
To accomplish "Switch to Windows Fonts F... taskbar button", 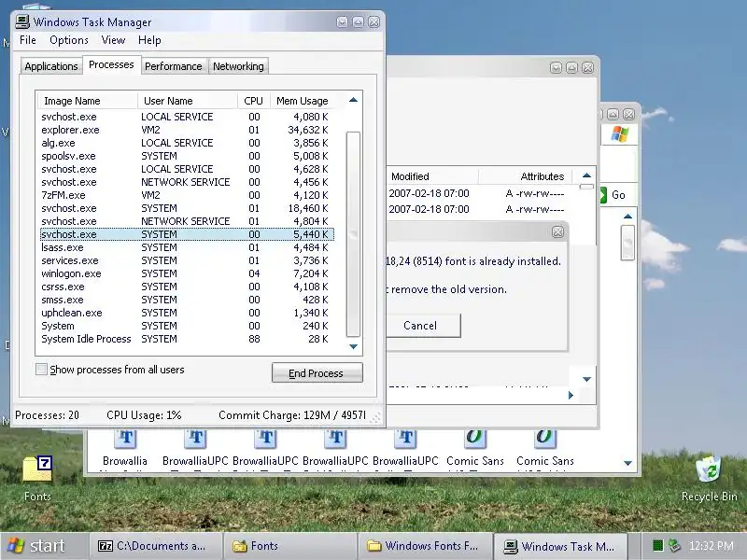I will point(425,546).
